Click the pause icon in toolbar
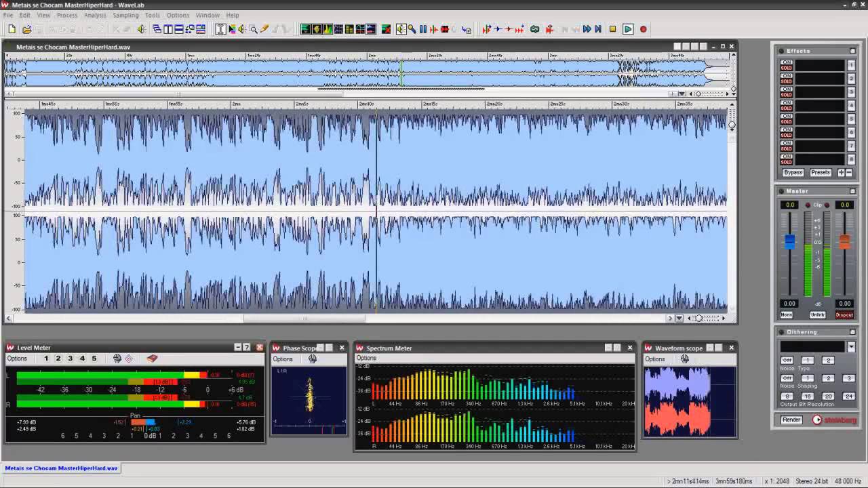Image resolution: width=868 pixels, height=488 pixels. point(423,29)
